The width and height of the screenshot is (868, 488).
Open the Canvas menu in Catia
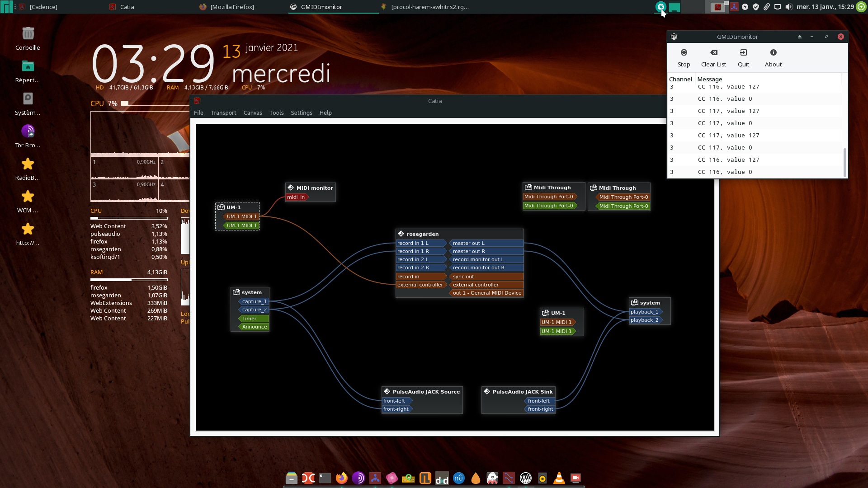pyautogui.click(x=252, y=113)
